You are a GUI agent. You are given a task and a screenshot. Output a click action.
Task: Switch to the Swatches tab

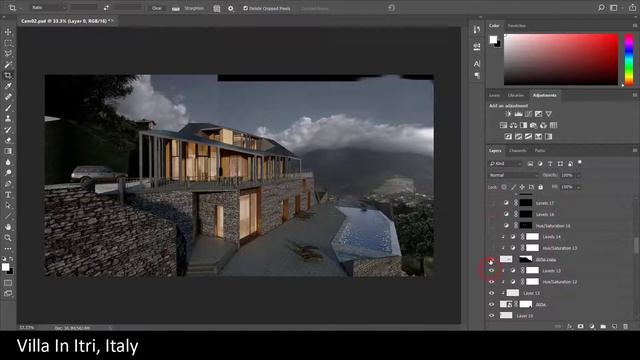pyautogui.click(x=517, y=26)
